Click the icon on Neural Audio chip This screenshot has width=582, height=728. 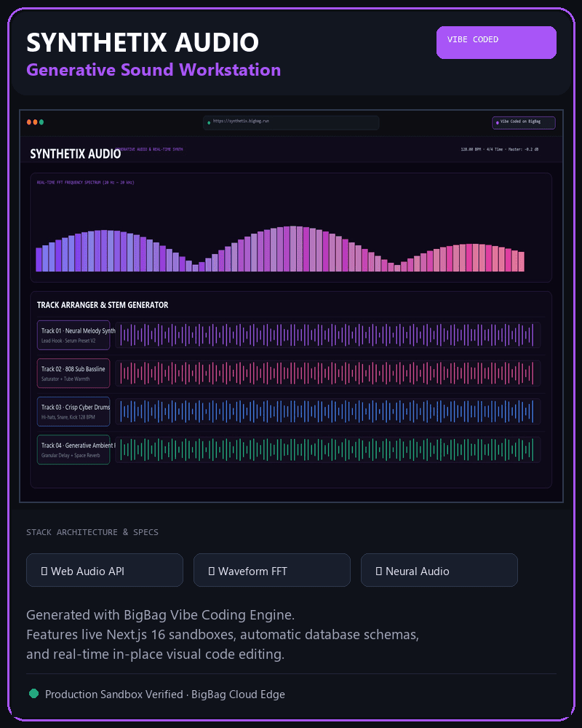point(379,571)
